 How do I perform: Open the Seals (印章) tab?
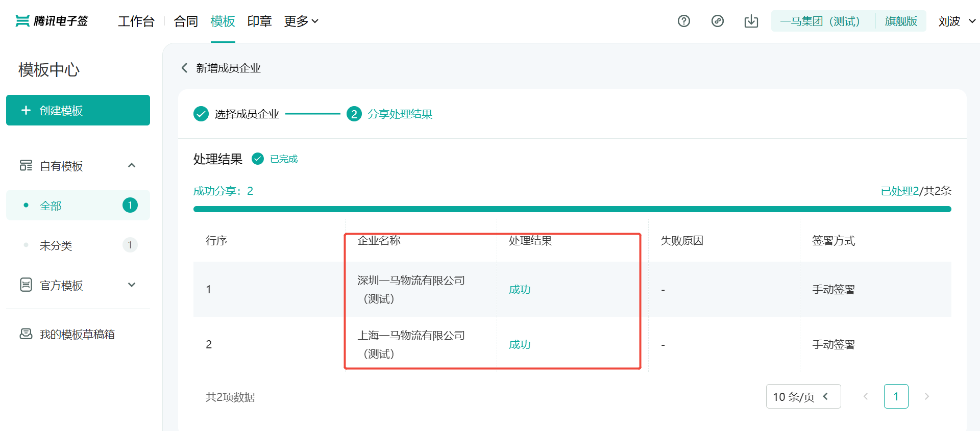pos(259,21)
